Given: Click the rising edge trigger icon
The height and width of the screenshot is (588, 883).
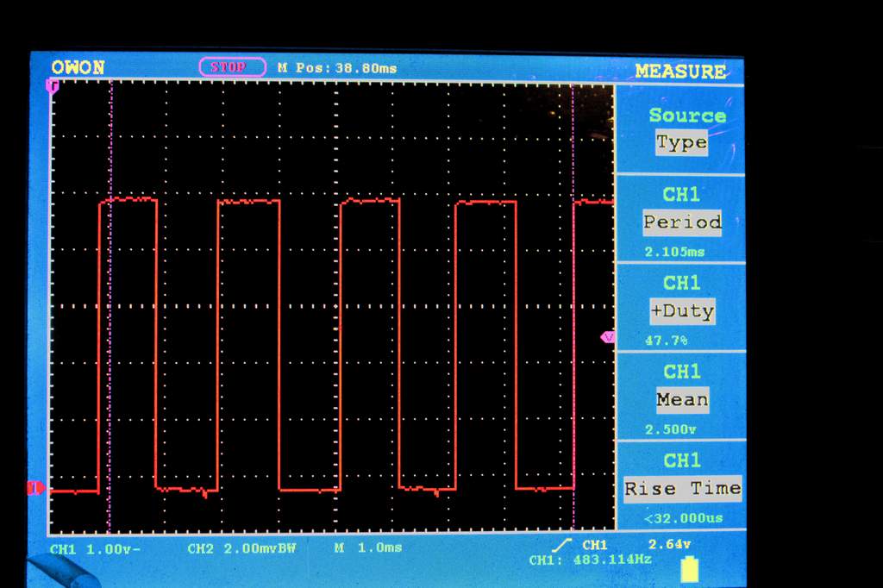Looking at the screenshot, I should pos(566,545).
